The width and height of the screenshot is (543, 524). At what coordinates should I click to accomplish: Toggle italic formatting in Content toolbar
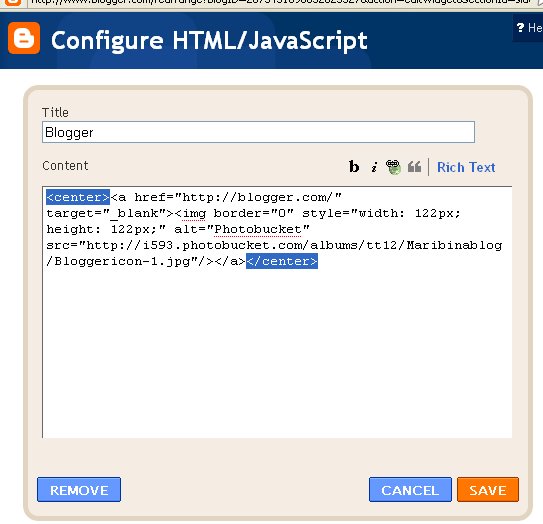coord(374,167)
